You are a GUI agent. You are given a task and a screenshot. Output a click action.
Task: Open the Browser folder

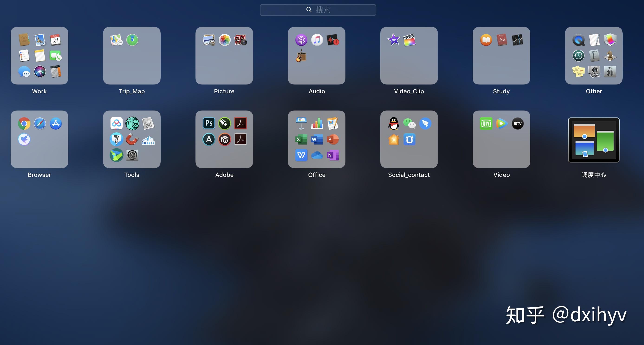click(39, 139)
